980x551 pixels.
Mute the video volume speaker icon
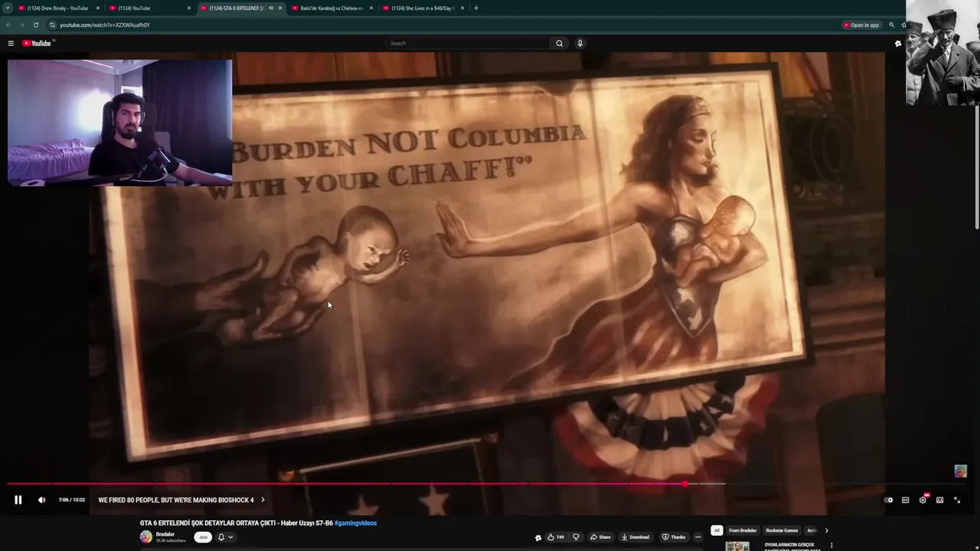point(41,500)
